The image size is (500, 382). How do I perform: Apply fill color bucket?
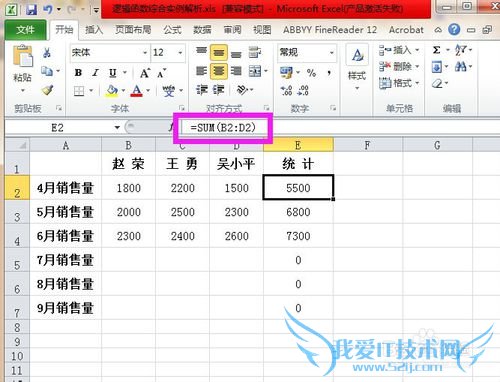coord(112,91)
